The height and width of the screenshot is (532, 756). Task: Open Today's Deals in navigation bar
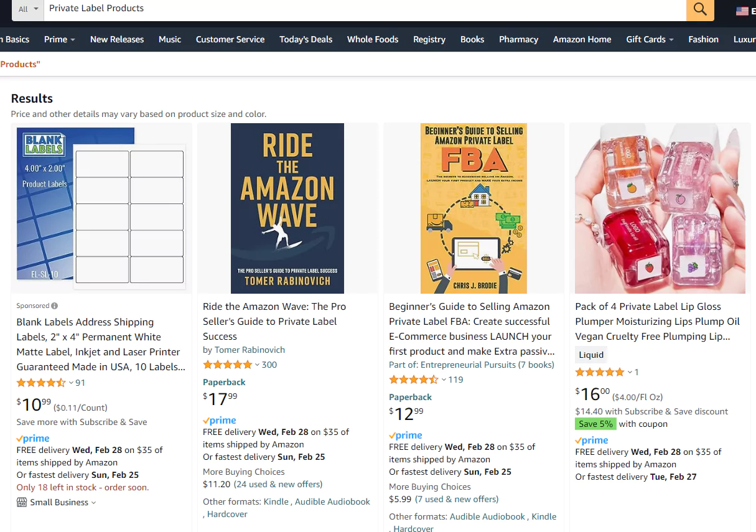(x=306, y=39)
